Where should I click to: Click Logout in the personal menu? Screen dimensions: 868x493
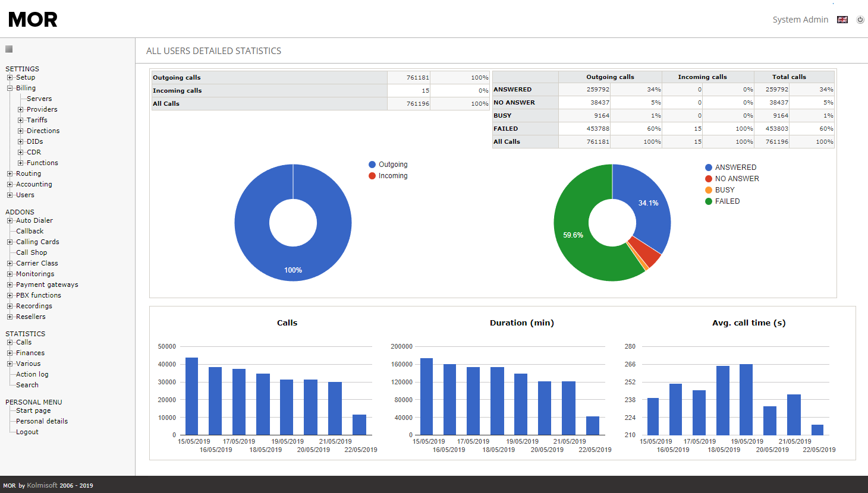point(27,432)
